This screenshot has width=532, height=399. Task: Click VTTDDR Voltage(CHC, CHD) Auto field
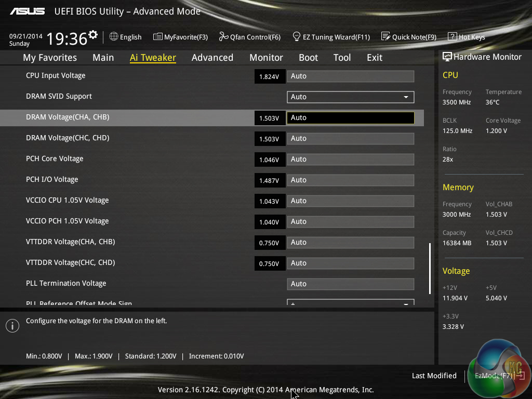[x=351, y=263]
